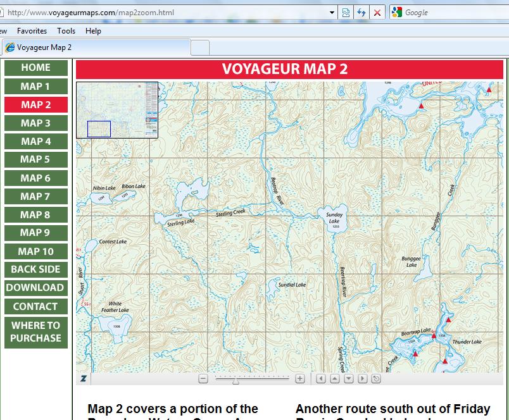Viewport: 509px width, 420px height.
Task: Open the Tools menu
Action: pyautogui.click(x=66, y=31)
